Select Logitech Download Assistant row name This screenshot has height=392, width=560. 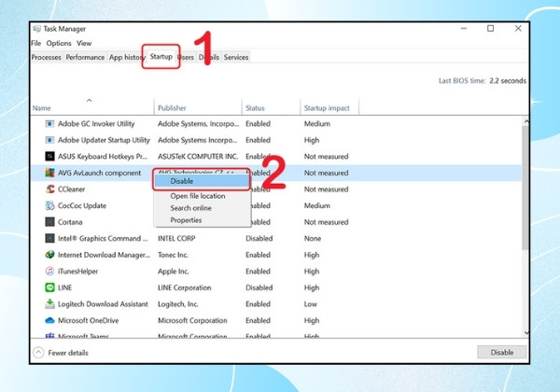pyautogui.click(x=103, y=304)
